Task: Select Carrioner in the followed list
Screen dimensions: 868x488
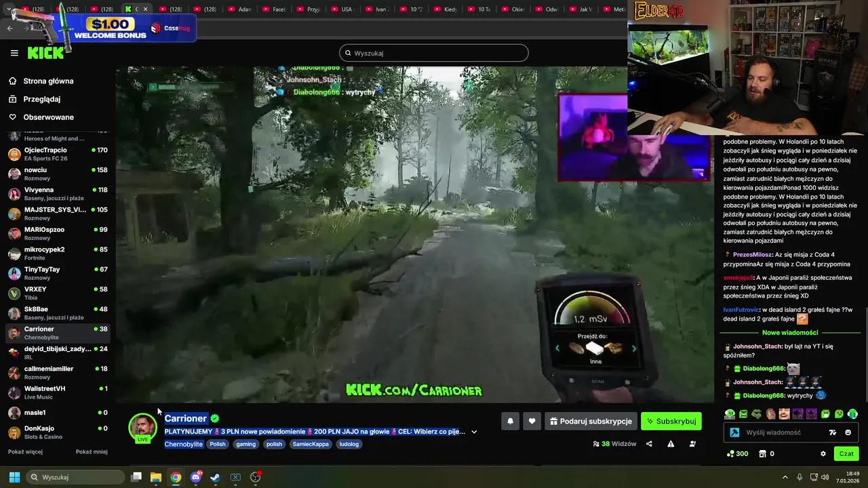Action: click(58, 333)
